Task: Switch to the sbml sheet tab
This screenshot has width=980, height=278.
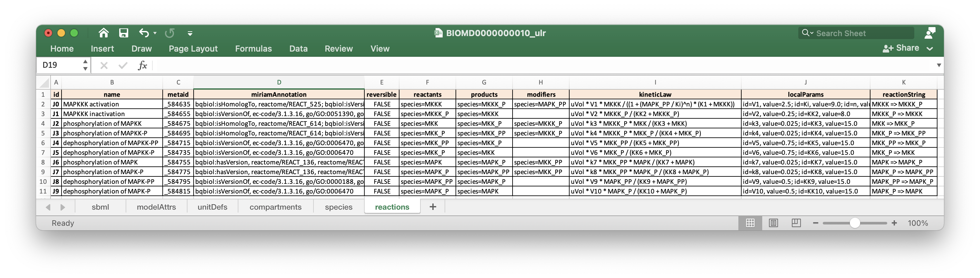Action: [101, 207]
